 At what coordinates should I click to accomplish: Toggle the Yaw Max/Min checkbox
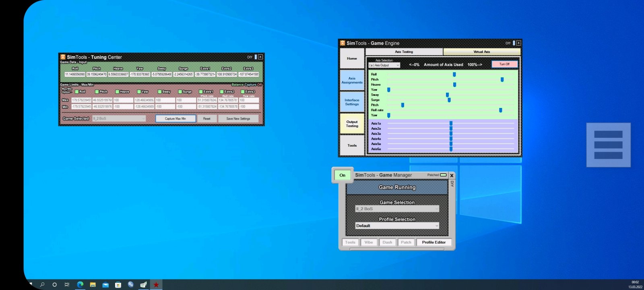[139, 91]
